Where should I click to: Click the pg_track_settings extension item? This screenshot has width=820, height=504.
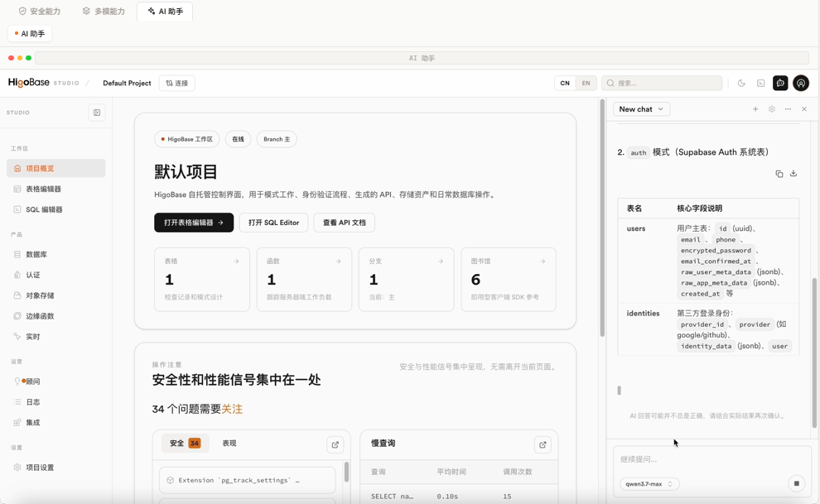click(248, 481)
